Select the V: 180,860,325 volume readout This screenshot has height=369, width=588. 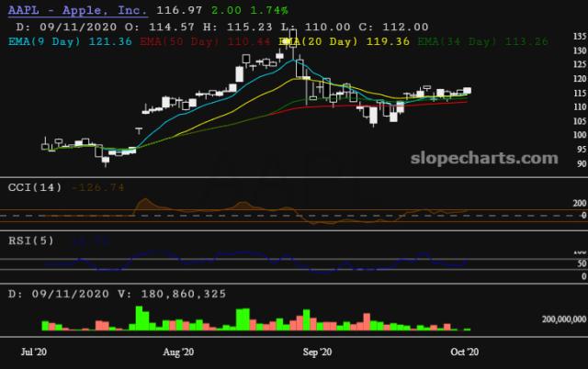point(172,294)
